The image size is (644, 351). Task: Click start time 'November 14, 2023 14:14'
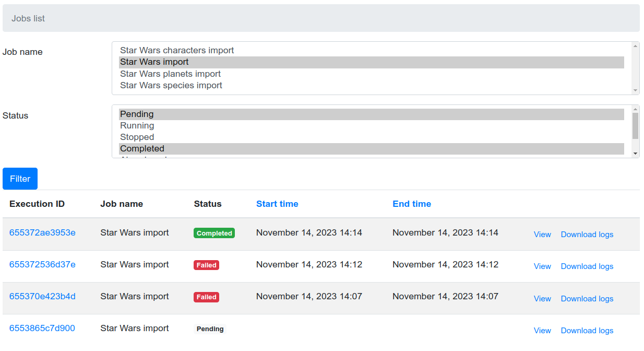coord(309,233)
